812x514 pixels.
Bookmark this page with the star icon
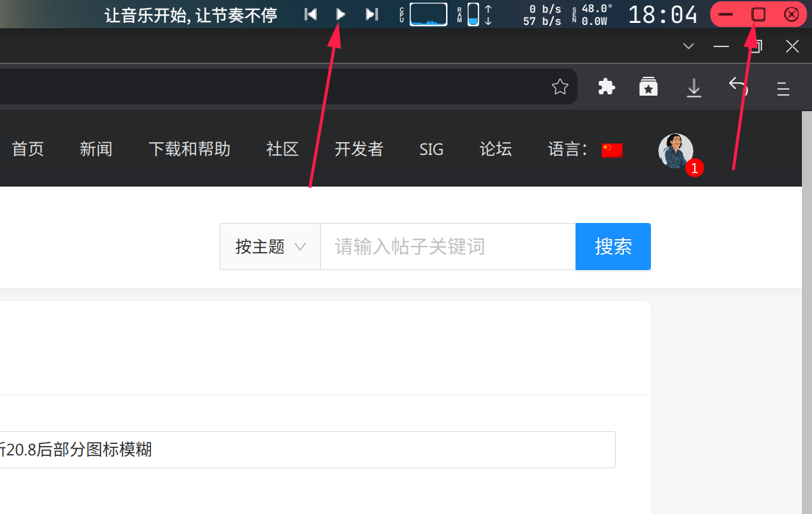tap(560, 87)
